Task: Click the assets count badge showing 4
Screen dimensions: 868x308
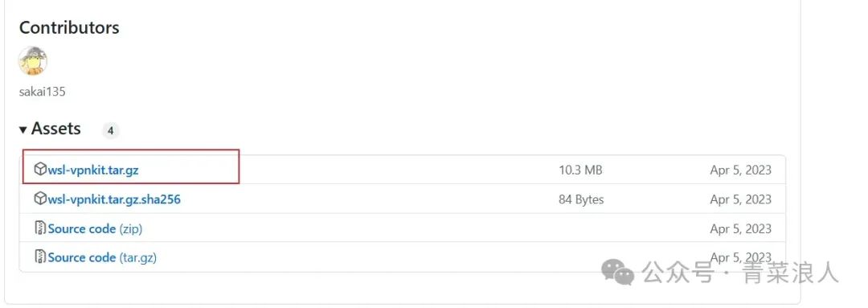Action: pos(111,131)
